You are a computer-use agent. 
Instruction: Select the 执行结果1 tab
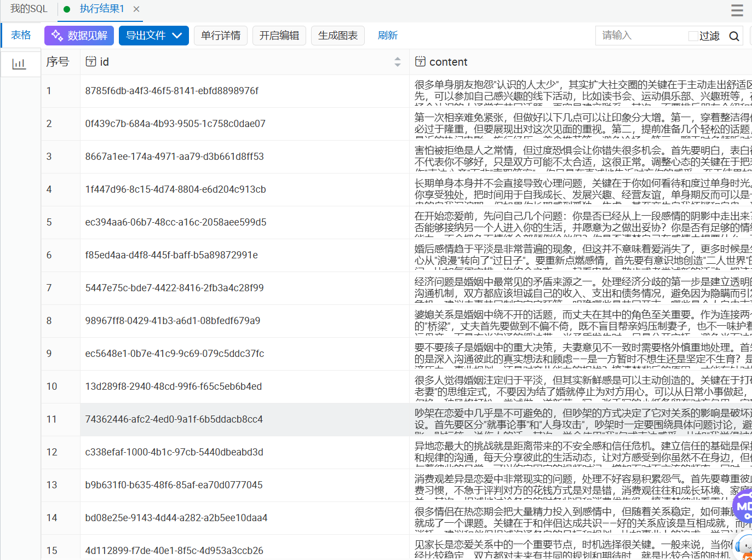coord(102,9)
